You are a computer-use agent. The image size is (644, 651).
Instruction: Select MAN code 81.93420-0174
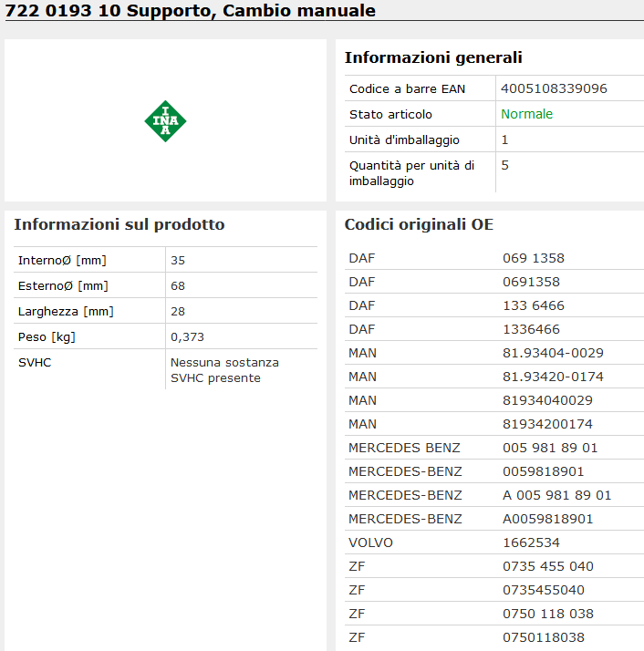[x=553, y=377]
